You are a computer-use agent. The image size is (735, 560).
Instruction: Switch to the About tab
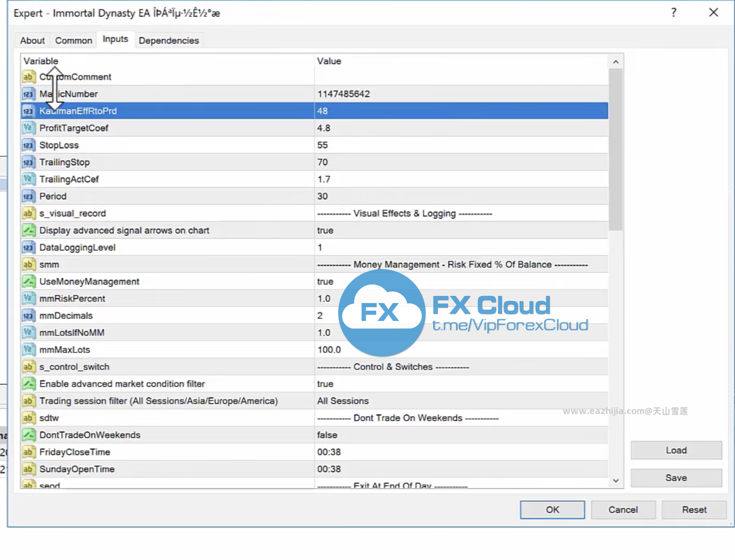point(32,41)
